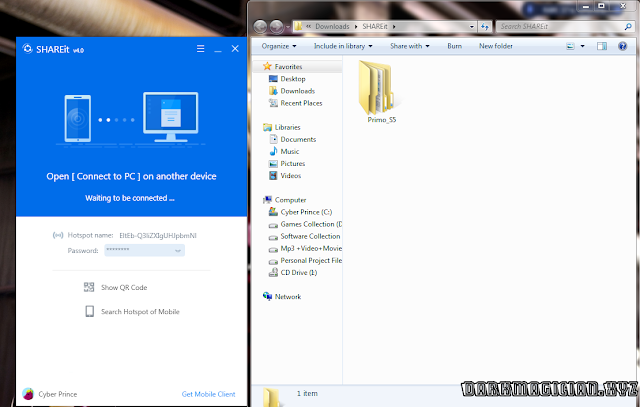Click the mobile phone hotspot icon
Screen dimensions: 640x407
point(89,311)
